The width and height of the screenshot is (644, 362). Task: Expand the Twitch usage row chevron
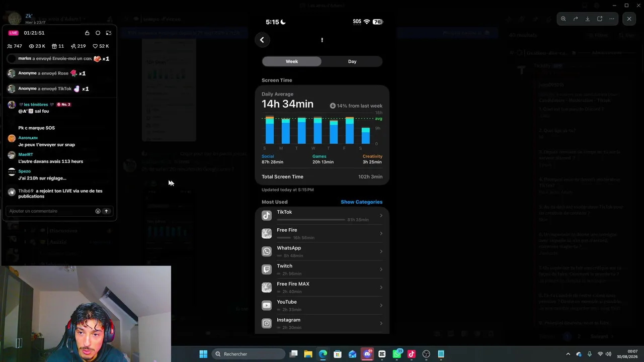tap(381, 269)
